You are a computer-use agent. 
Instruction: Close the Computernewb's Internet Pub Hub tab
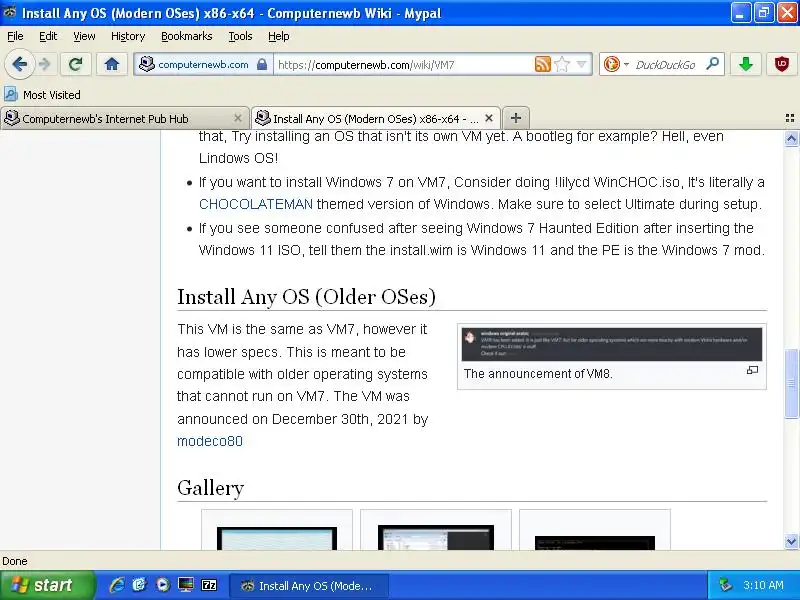(238, 118)
